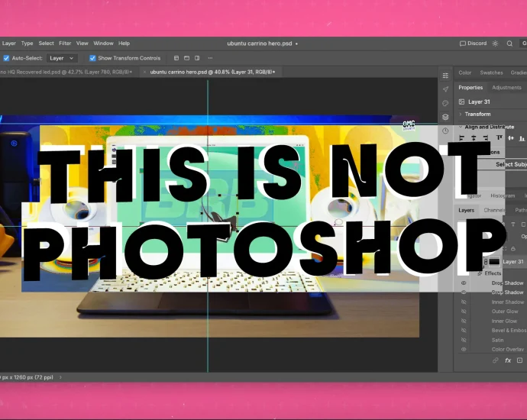Switch to the Adjustments tab
The width and height of the screenshot is (527, 420).
(x=506, y=87)
